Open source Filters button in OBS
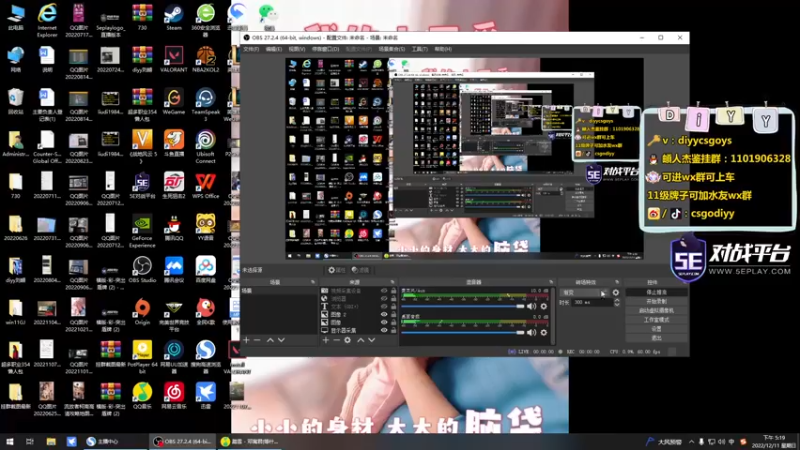The image size is (800, 450). click(361, 270)
